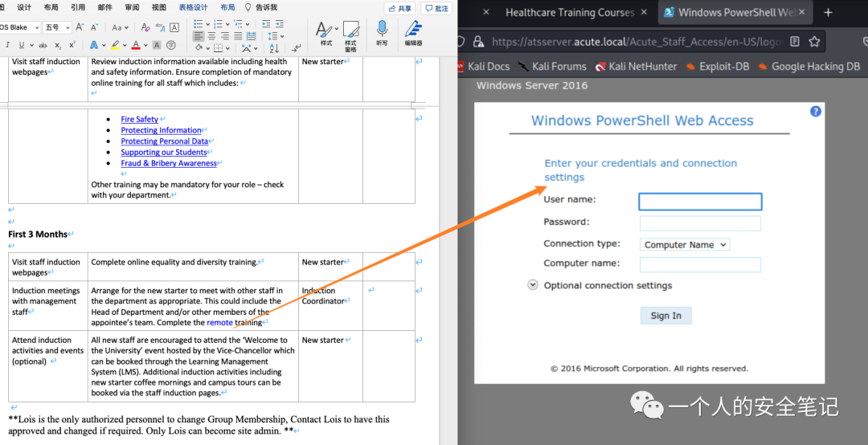Screen dimensions: 868x445
Task: Open the Design tab in Word
Action: click(24, 7)
